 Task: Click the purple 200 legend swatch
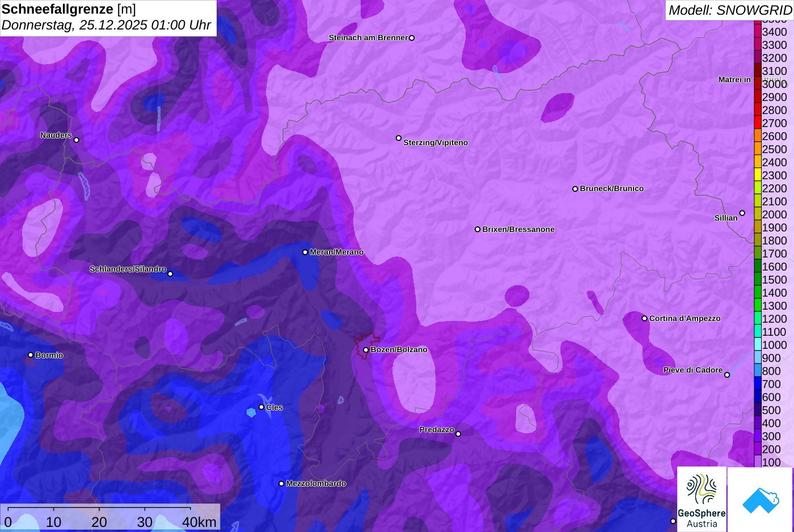tap(757, 449)
